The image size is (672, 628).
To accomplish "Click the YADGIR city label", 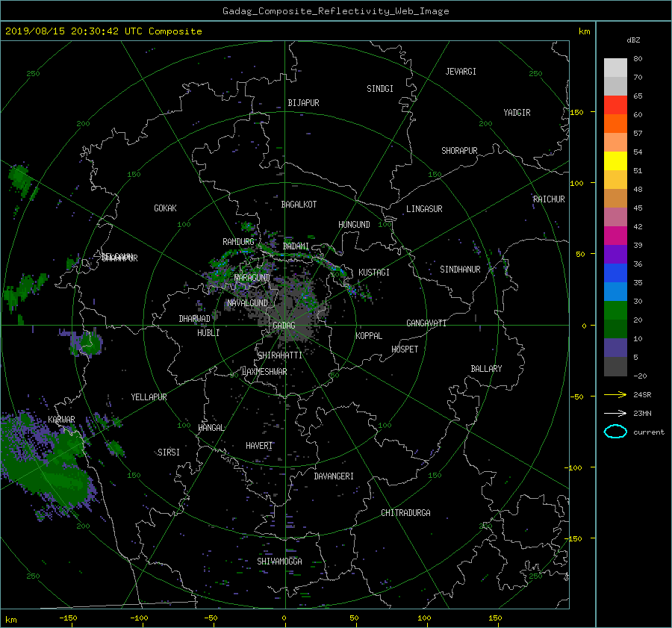I will [x=517, y=113].
